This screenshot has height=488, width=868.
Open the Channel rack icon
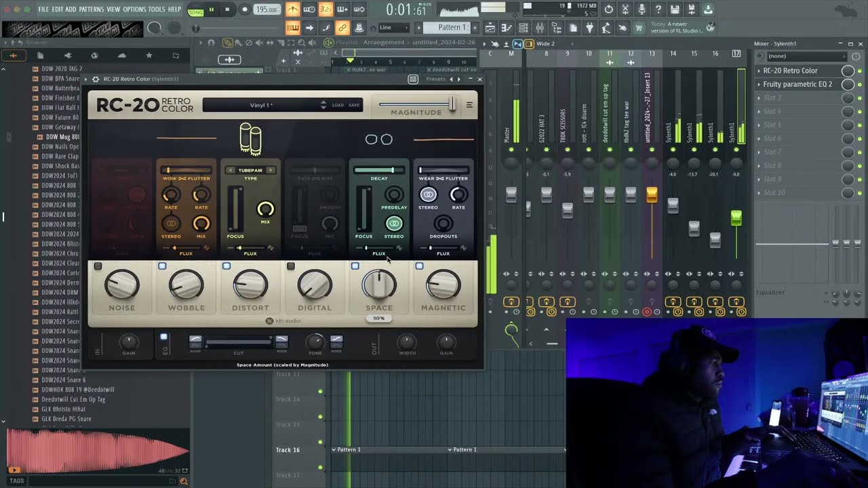(x=523, y=28)
